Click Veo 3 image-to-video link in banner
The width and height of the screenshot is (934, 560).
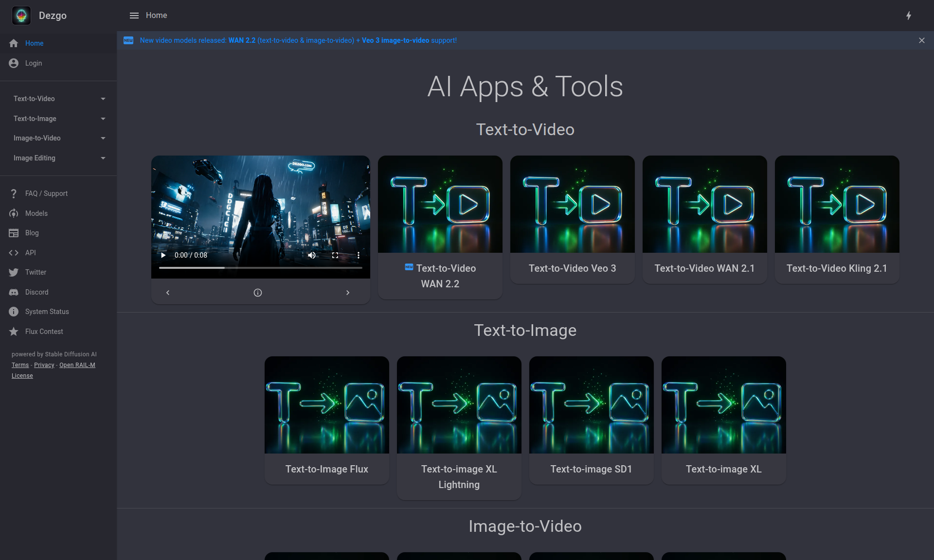point(395,40)
